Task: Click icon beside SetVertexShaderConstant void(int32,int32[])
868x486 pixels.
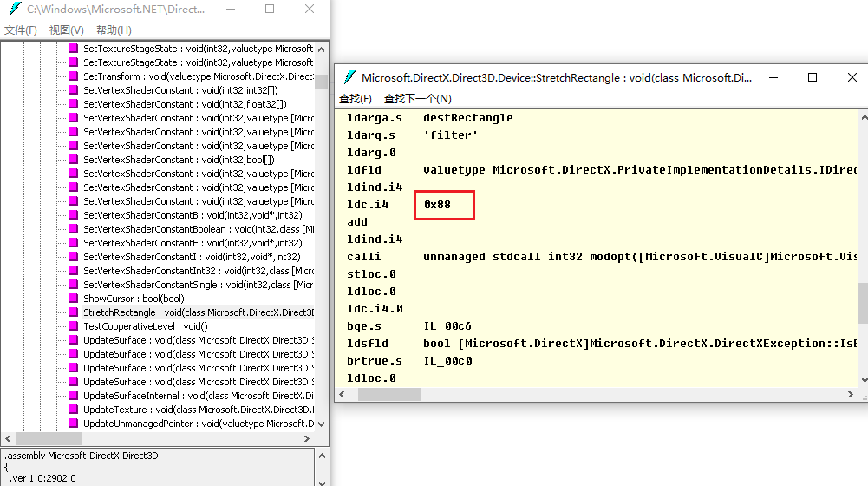Action: [73, 89]
